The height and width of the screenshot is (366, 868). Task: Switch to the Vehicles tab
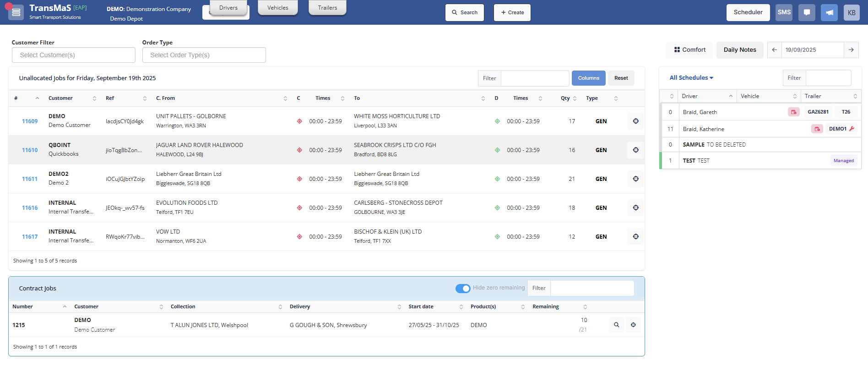coord(278,8)
